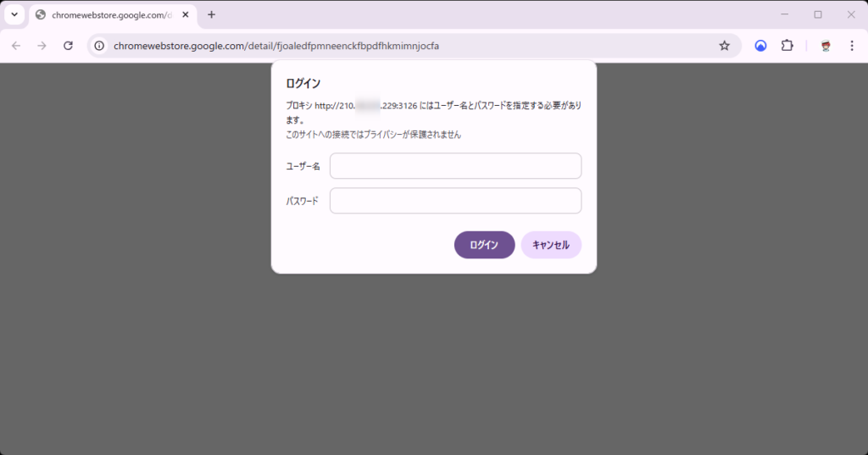Focus the ユーザー名 input field
The image size is (868, 455).
pyautogui.click(x=455, y=166)
